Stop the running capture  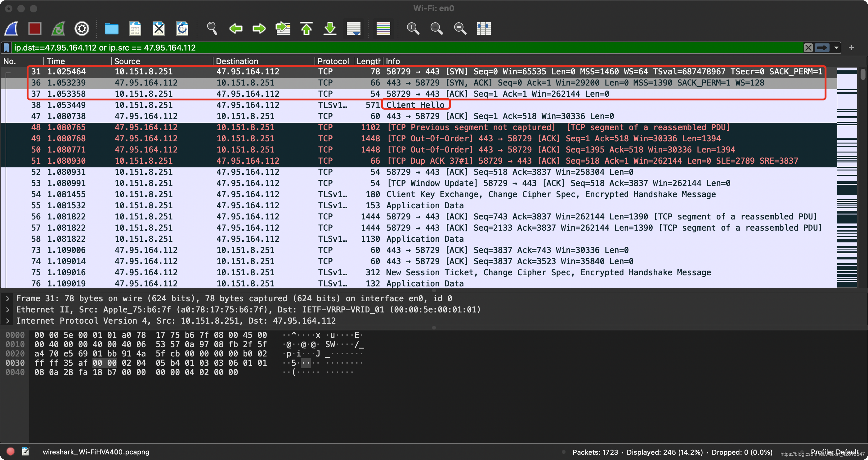(x=35, y=29)
